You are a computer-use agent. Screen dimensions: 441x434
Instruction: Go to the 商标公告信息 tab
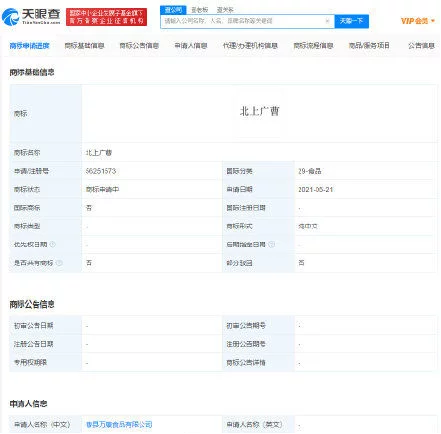pyautogui.click(x=139, y=46)
